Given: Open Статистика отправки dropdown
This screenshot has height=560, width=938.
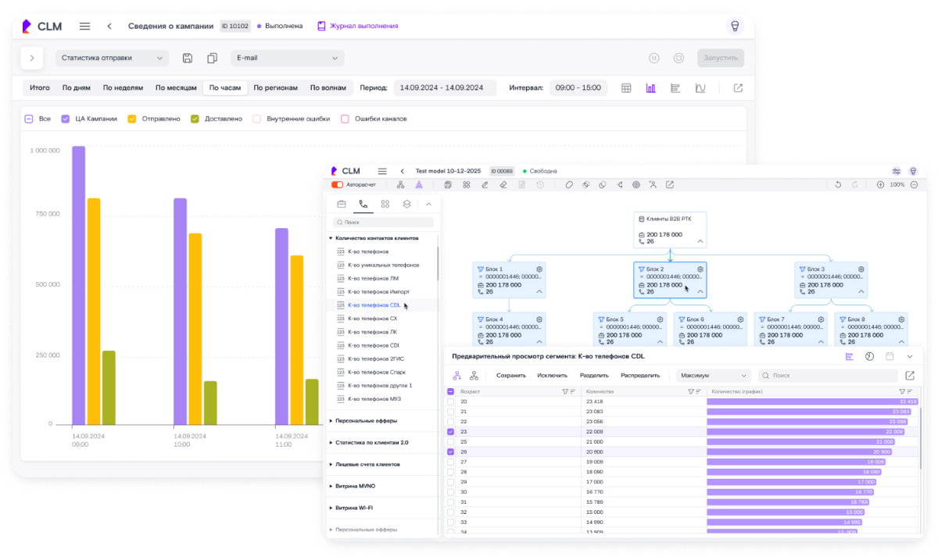Looking at the screenshot, I should [112, 58].
